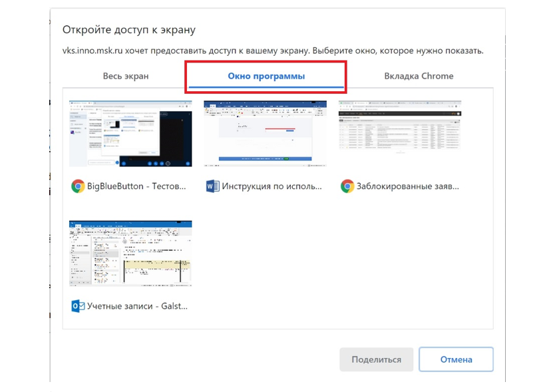Click the Учетные записи - Galst... title label

coord(137,306)
